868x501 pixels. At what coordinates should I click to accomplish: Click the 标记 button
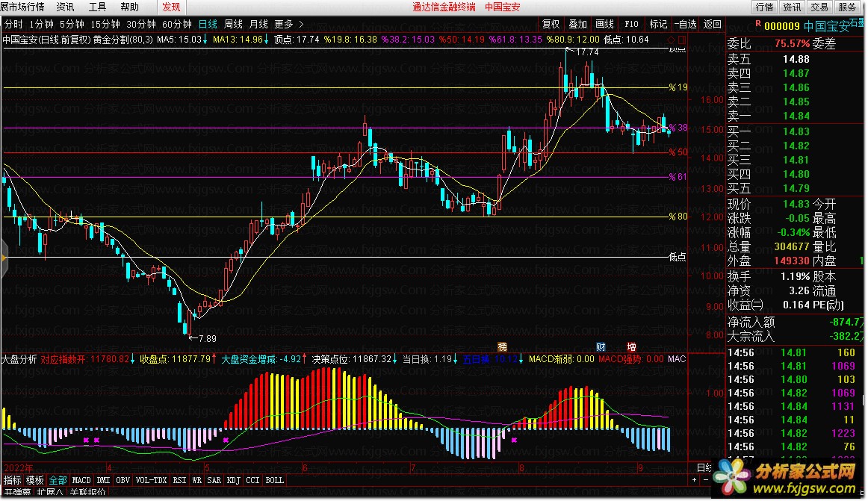(x=658, y=24)
